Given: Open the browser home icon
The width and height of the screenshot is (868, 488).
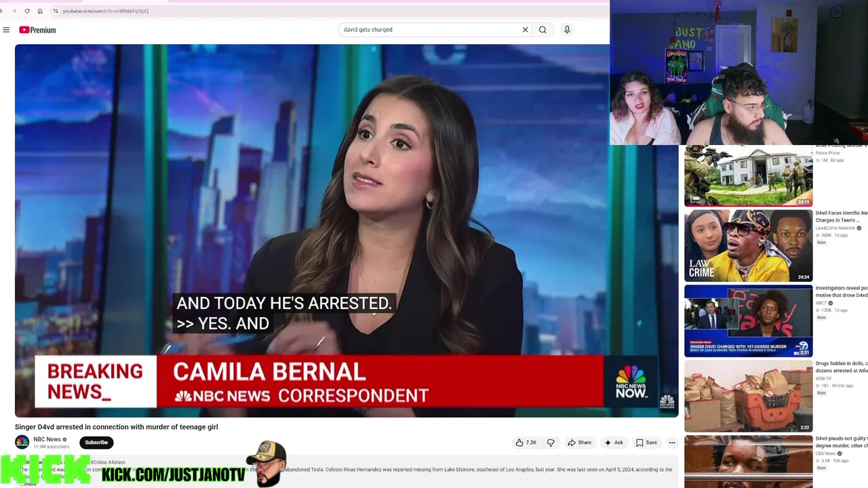Looking at the screenshot, I should click(40, 11).
